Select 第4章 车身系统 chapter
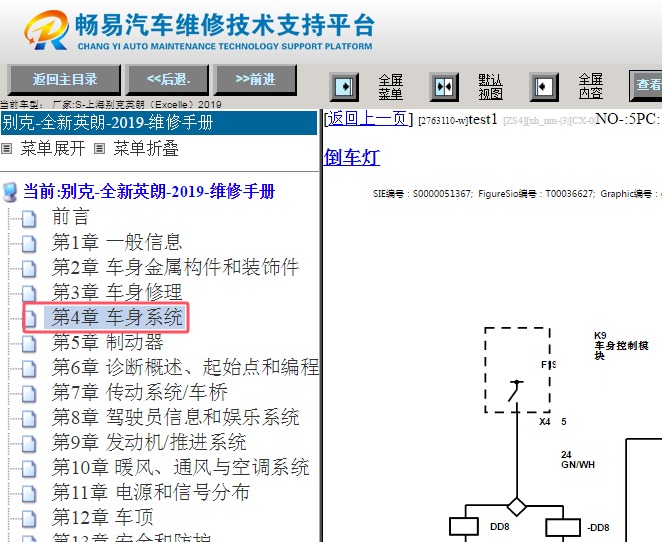Screen dimensions: 662x542 (x=117, y=317)
